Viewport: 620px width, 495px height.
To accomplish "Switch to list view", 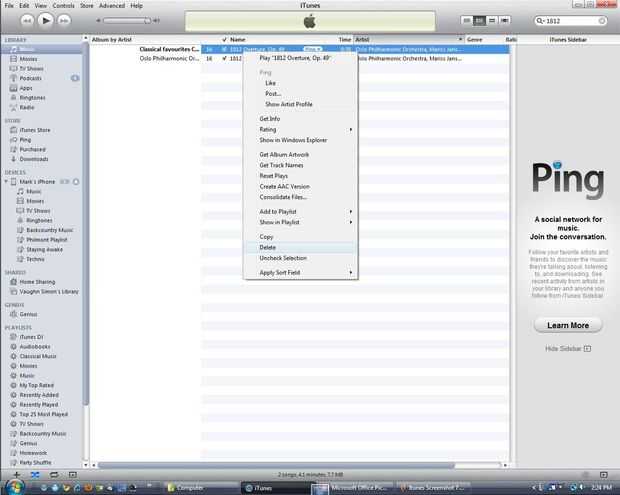I will [467, 21].
